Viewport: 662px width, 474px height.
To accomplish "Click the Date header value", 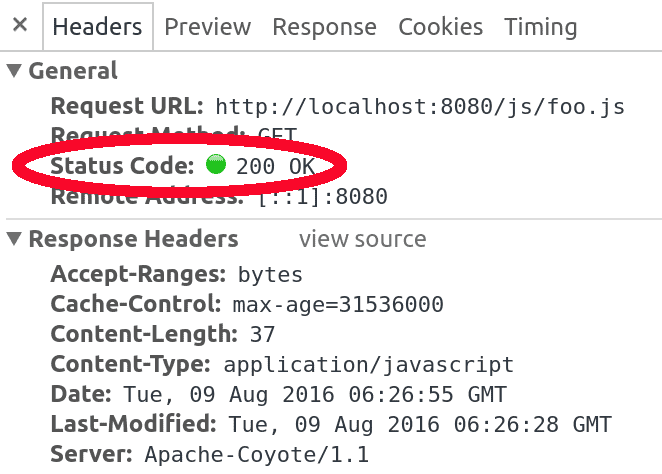I will coord(315,394).
